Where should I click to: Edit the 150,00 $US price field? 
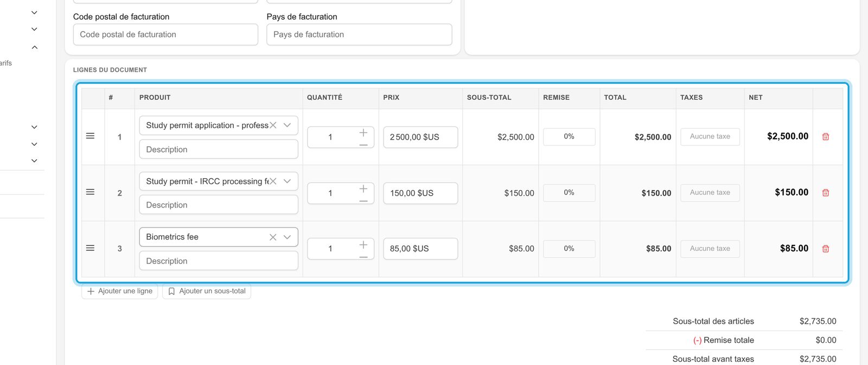(420, 193)
